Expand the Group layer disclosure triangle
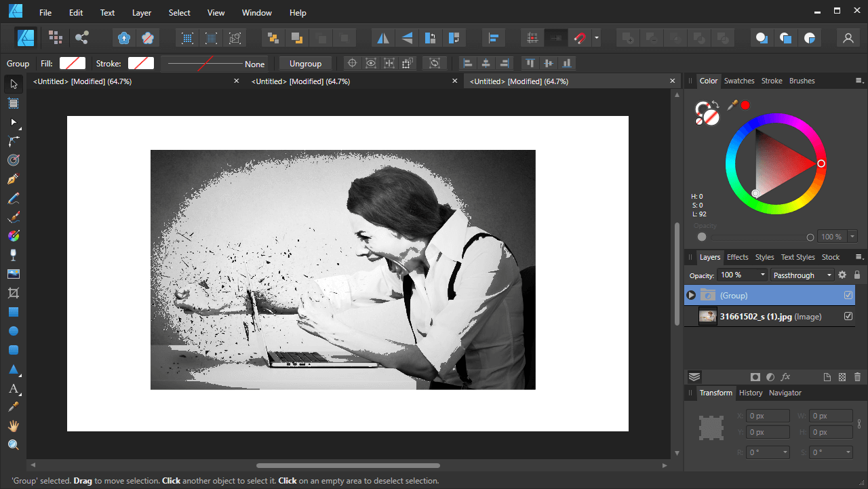Image resolution: width=868 pixels, height=489 pixels. click(x=691, y=295)
